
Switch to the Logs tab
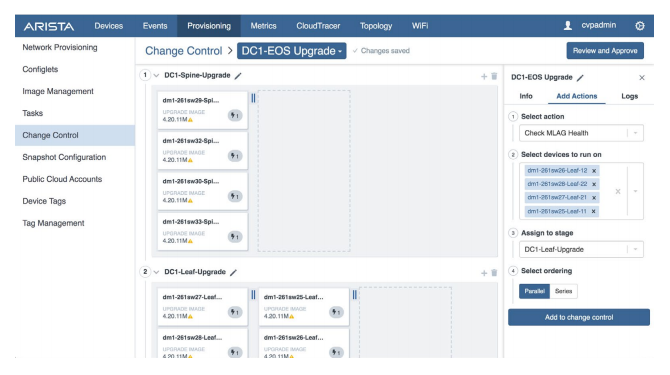pos(629,96)
